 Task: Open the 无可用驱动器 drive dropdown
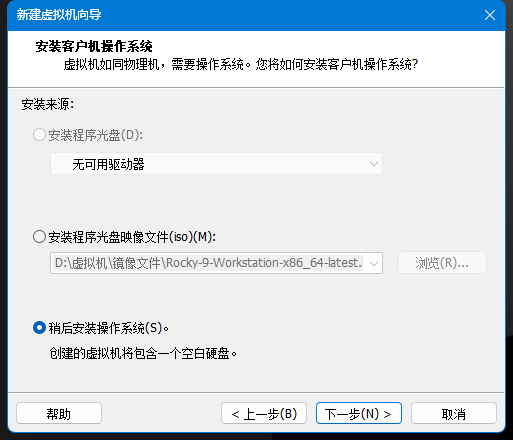click(216, 164)
